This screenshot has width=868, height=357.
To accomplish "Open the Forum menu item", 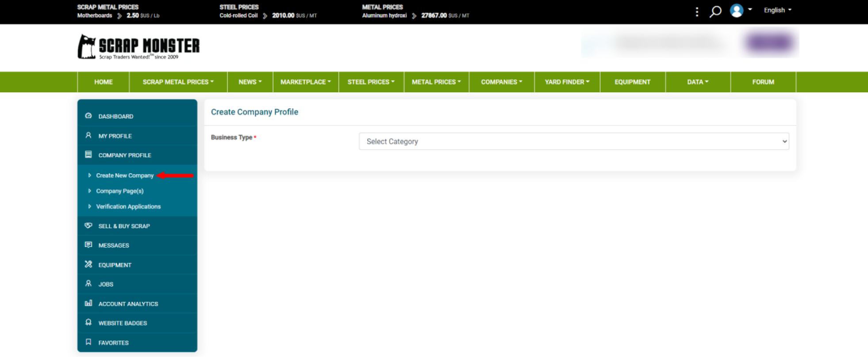I will [x=763, y=82].
